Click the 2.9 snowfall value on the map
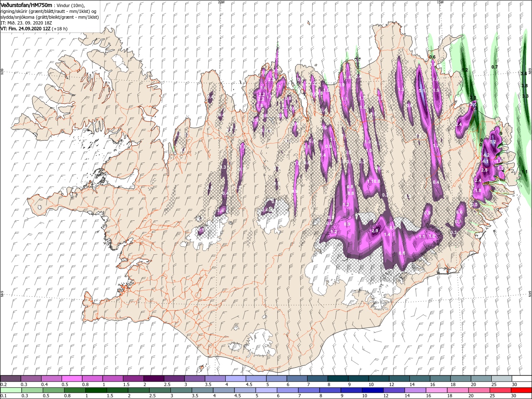The image size is (532, 399). pyautogui.click(x=375, y=231)
